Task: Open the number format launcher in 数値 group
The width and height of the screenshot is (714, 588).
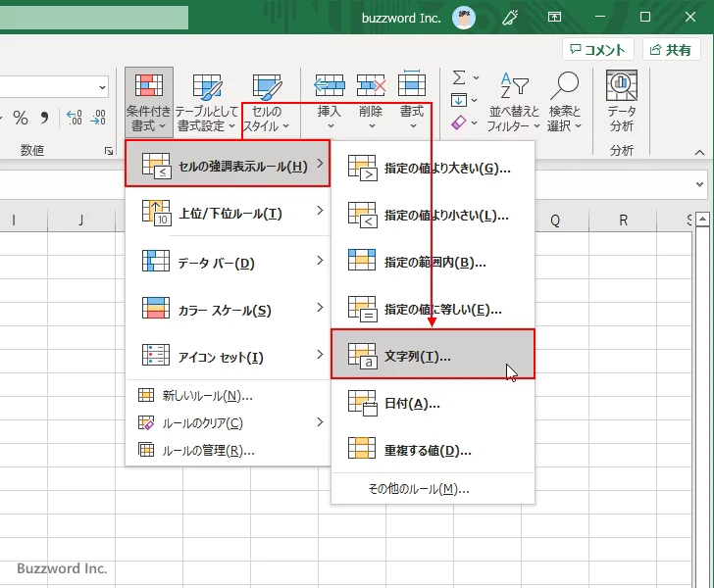Action: coord(108,151)
